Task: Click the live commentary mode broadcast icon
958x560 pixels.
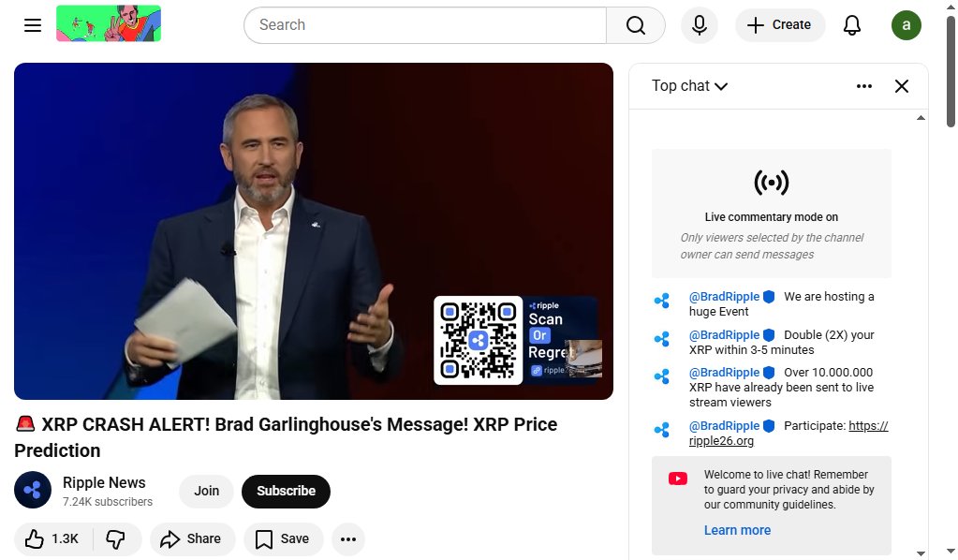Action: 771,183
